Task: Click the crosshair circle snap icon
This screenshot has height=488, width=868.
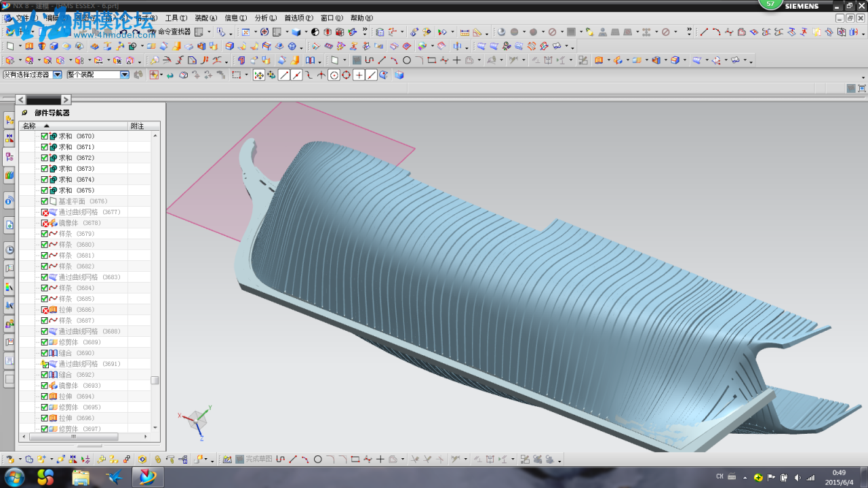Action: click(346, 75)
